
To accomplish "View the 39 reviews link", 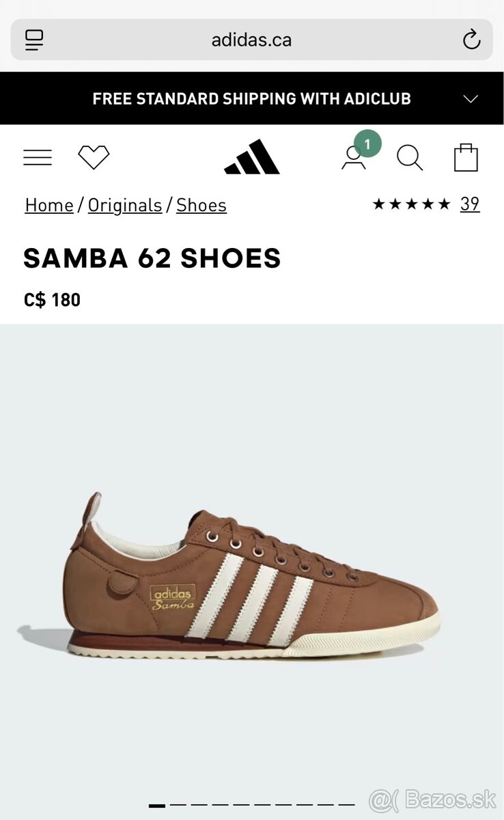I will [470, 204].
